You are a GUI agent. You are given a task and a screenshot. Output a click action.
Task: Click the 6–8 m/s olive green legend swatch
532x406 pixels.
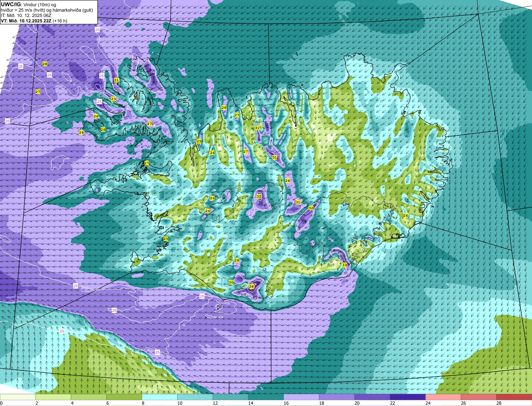click(124, 397)
